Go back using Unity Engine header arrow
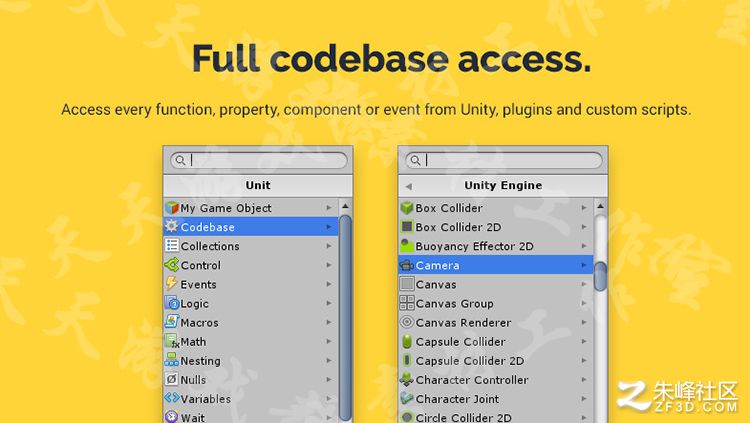Image resolution: width=750 pixels, height=423 pixels. tap(408, 186)
